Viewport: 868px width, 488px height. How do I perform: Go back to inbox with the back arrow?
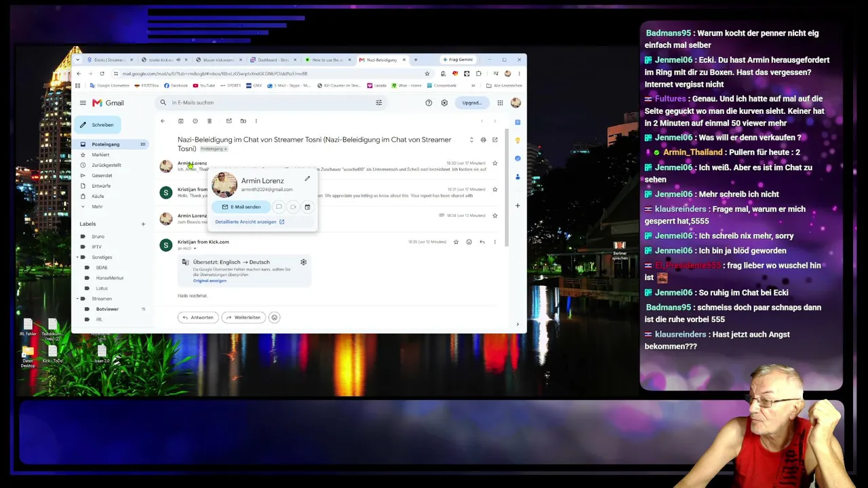point(163,121)
